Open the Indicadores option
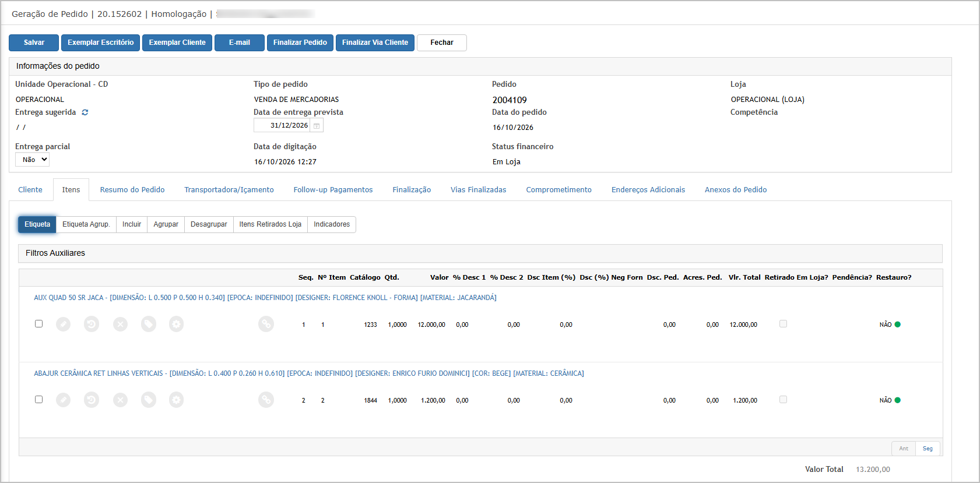980x483 pixels. click(332, 224)
